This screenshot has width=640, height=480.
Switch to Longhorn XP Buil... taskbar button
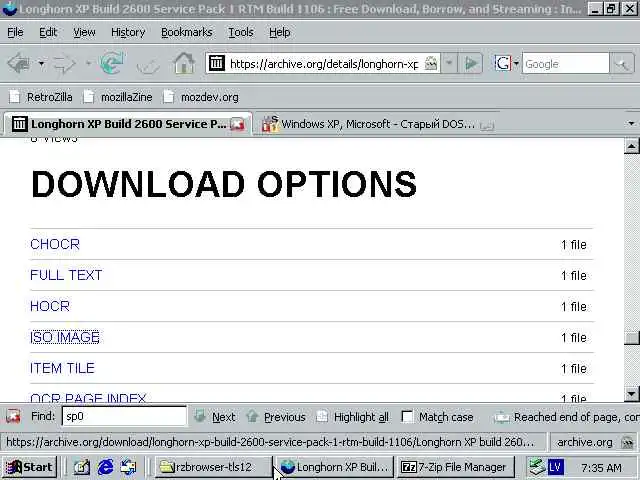[x=334, y=467]
